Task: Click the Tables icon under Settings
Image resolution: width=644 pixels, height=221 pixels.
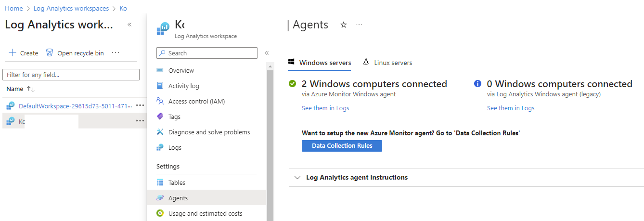Action: coord(160,182)
